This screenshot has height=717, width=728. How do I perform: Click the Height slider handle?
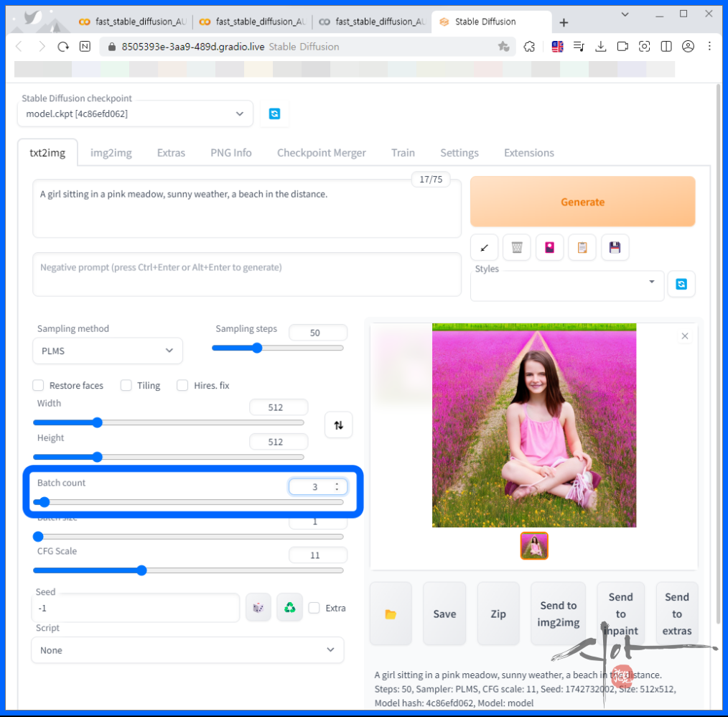(x=97, y=457)
